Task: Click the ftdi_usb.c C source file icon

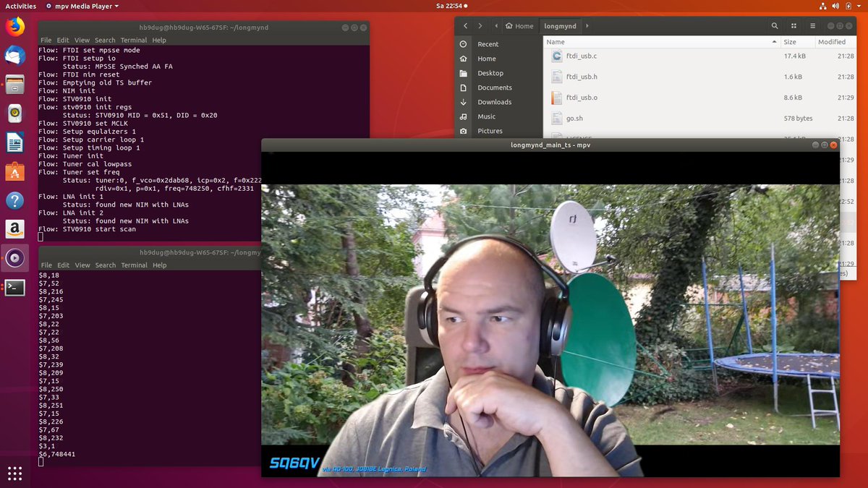Action: coord(556,56)
